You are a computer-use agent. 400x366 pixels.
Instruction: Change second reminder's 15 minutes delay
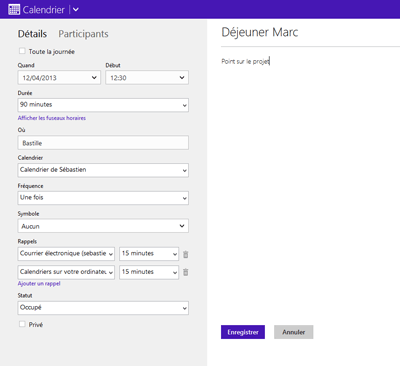pyautogui.click(x=149, y=272)
